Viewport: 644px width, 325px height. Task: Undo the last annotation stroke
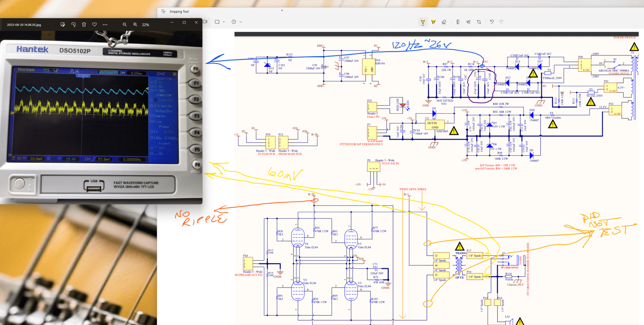492,22
